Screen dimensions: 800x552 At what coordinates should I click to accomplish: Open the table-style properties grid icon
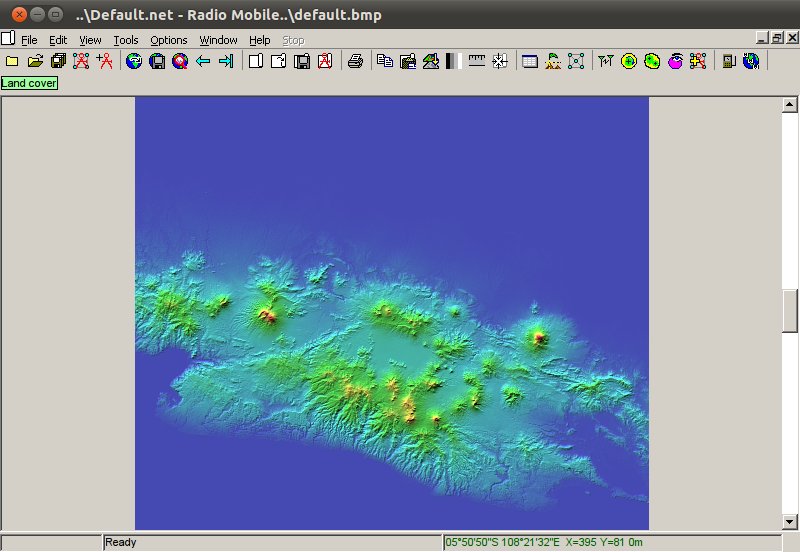(530, 62)
